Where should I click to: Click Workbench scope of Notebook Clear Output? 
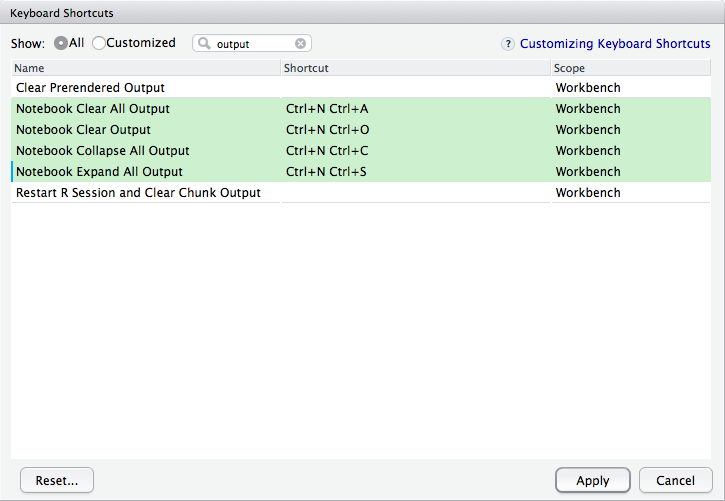click(631, 129)
